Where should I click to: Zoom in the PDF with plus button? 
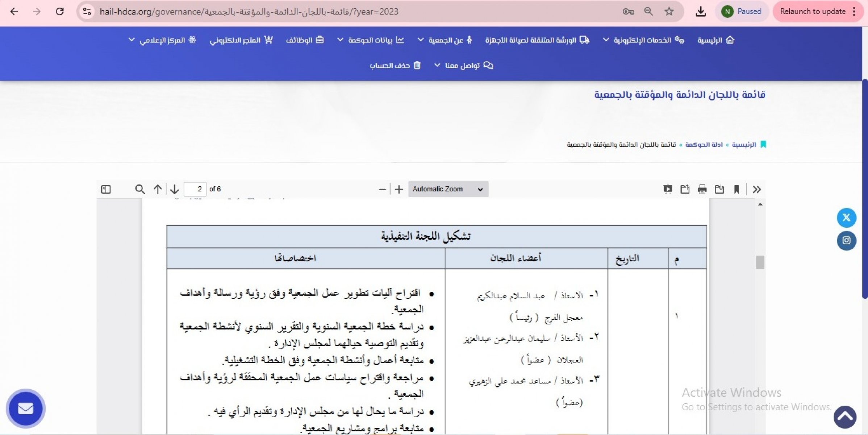tap(399, 189)
